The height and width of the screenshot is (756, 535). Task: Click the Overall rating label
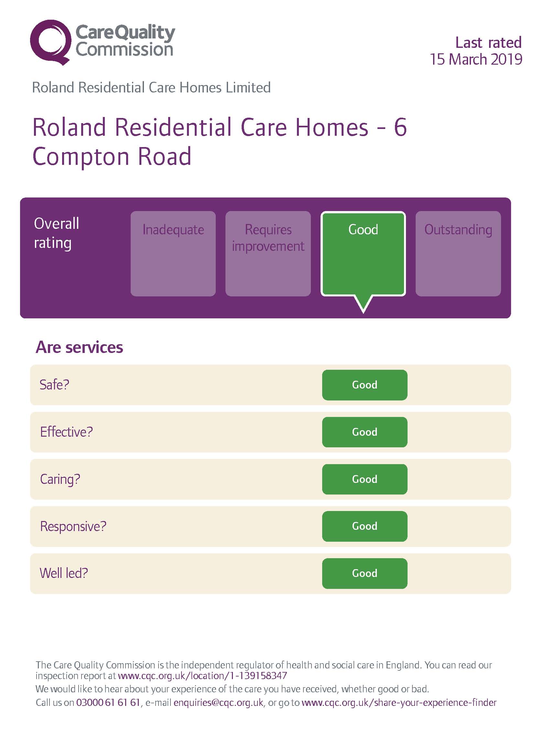tap(56, 233)
